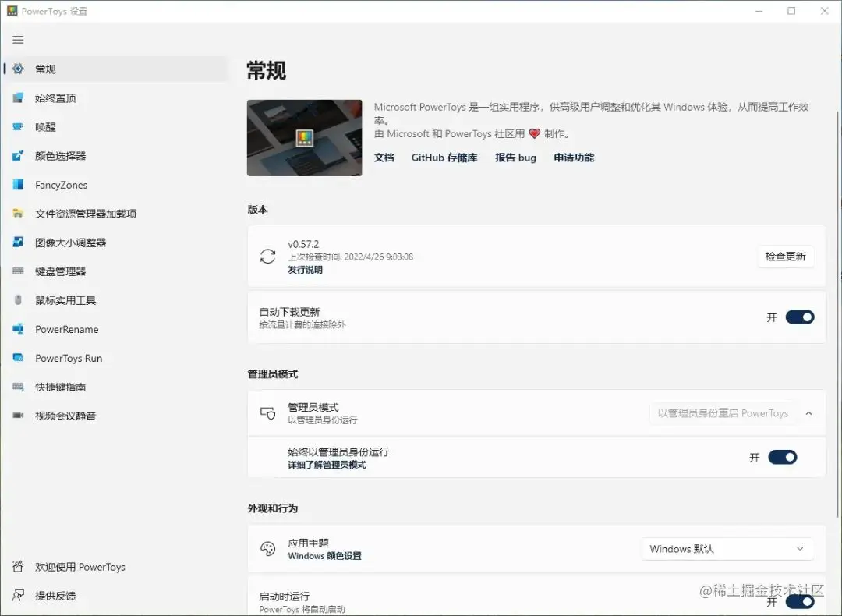Screen dimensions: 842x616
Task: Select PowerToys Run in the sidebar
Action: pyautogui.click(x=116, y=358)
